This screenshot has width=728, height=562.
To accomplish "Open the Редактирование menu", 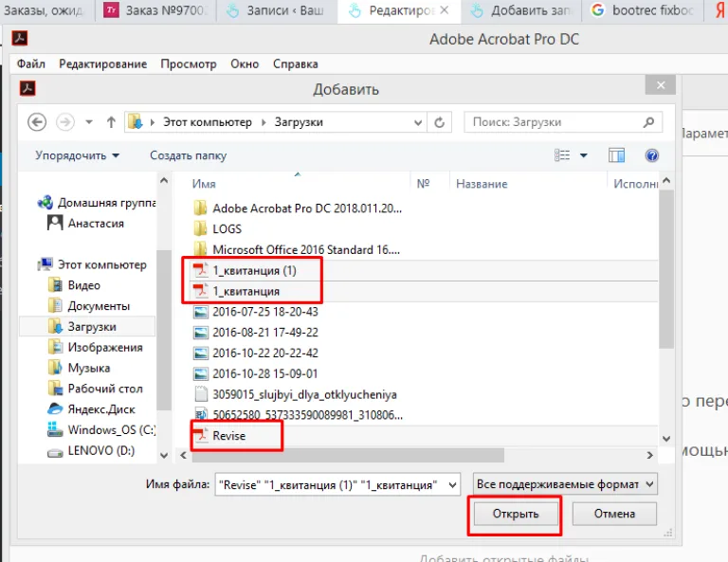I will (x=102, y=63).
